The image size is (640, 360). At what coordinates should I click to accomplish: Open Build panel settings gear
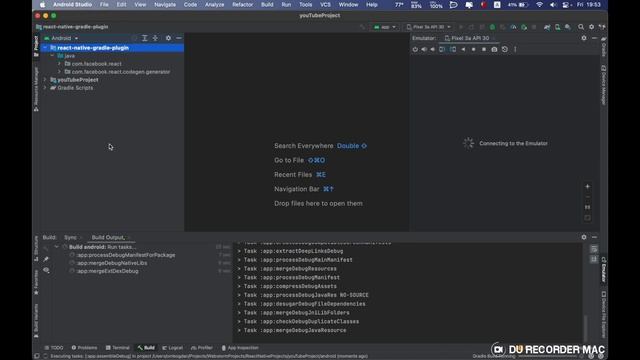(584, 237)
